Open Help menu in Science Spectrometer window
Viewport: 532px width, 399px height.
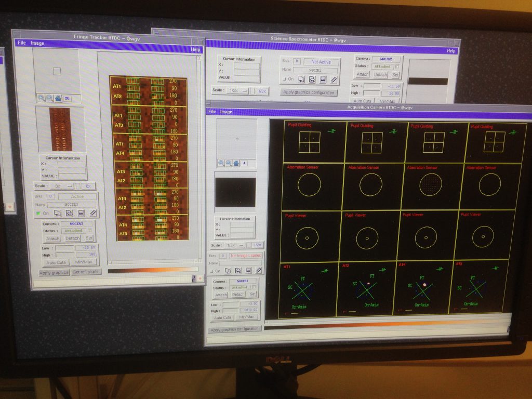pyautogui.click(x=451, y=51)
